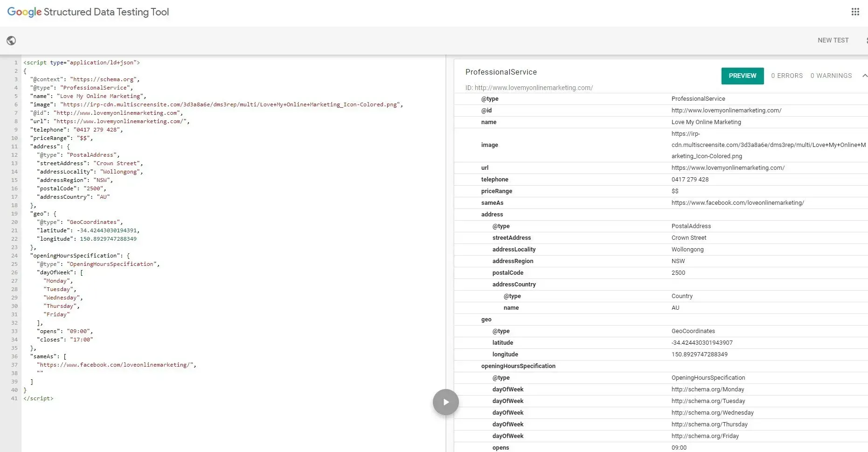
Task: Select the dayOfWeek value schema.org/Tuesday
Action: [x=708, y=401]
